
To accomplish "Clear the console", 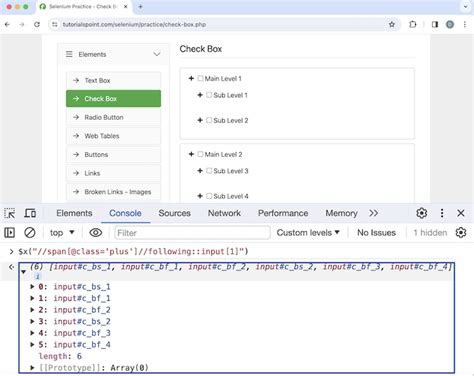I will click(30, 232).
